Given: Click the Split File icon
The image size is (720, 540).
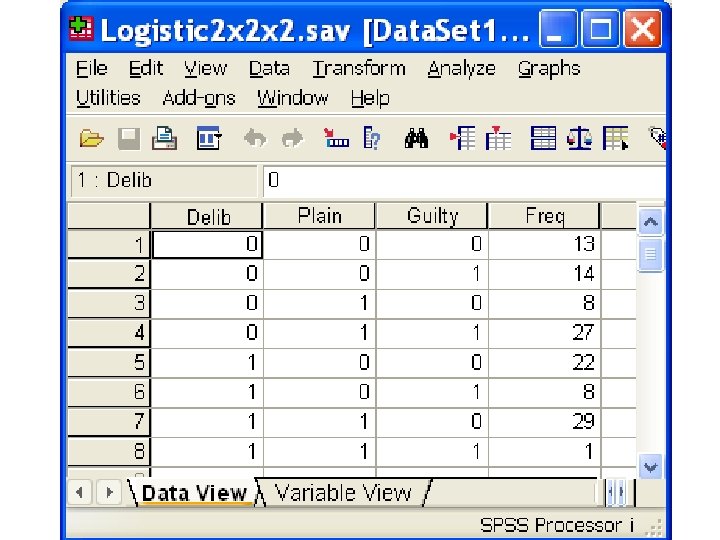Looking at the screenshot, I should tap(543, 138).
